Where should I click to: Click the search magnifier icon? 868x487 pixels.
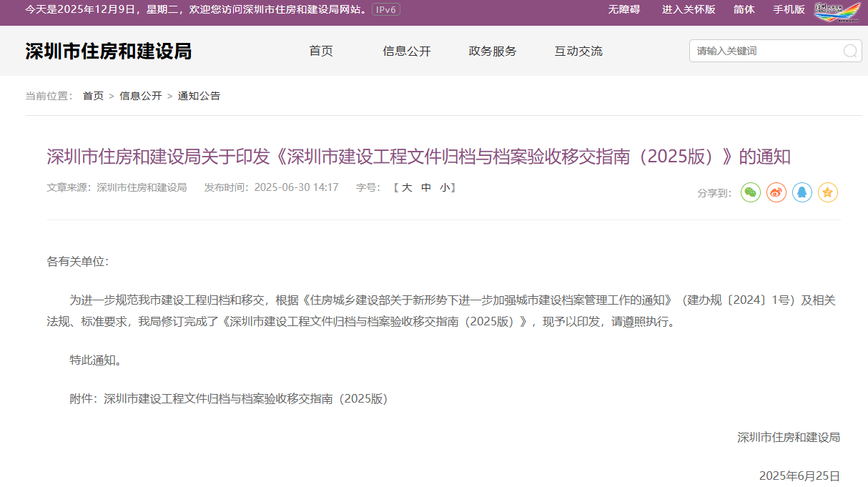point(849,51)
